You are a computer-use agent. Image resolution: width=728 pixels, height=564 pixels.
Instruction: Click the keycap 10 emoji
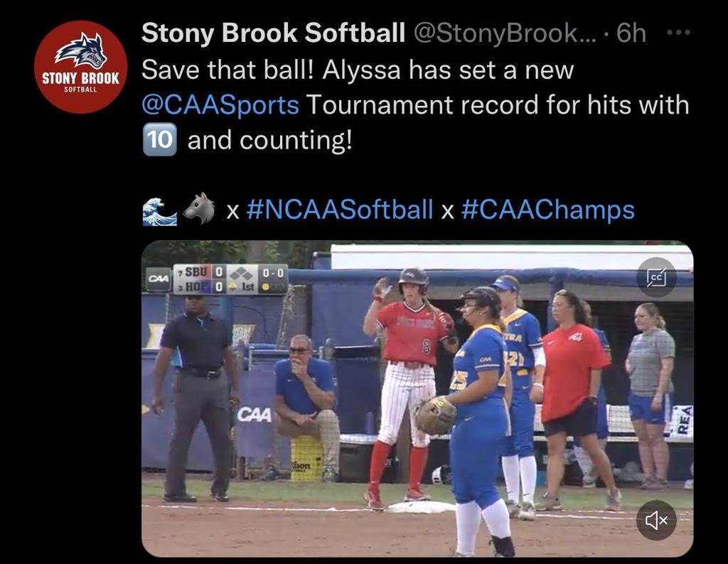pos(159,141)
